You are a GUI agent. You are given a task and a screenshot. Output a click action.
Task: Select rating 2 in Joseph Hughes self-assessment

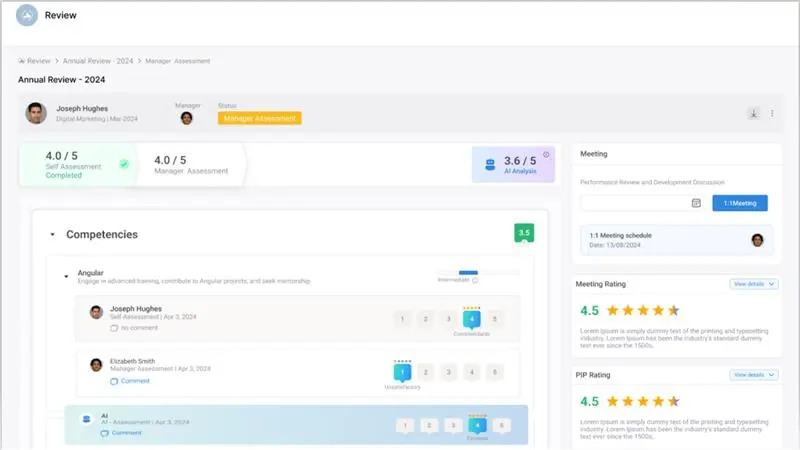(424, 319)
